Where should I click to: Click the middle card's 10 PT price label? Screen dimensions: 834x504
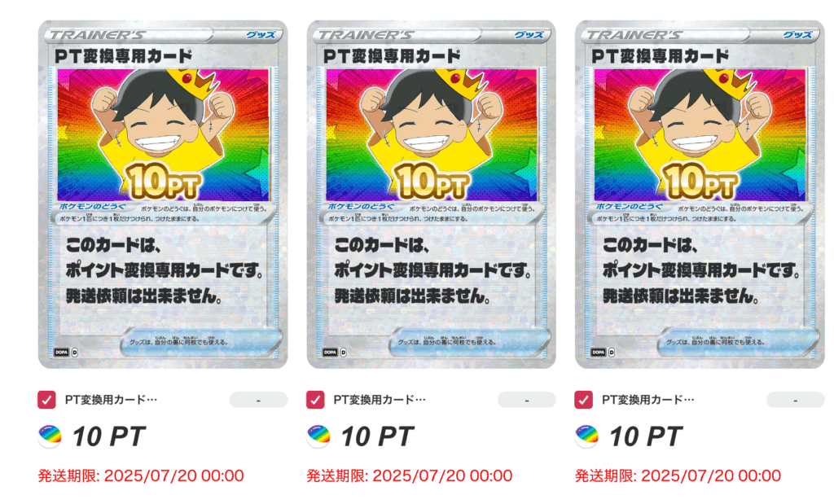[x=377, y=437]
